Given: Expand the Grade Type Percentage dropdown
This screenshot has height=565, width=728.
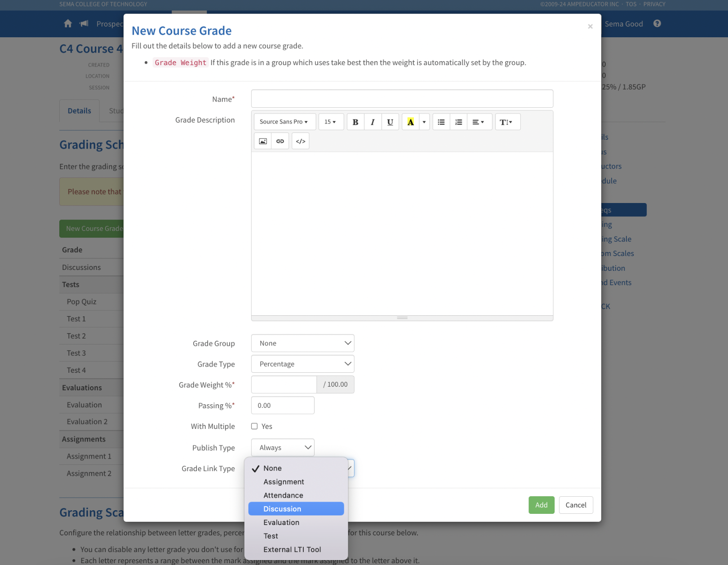Looking at the screenshot, I should tap(302, 364).
